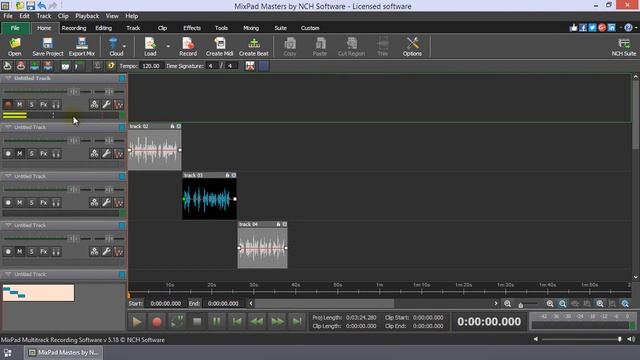
Task: Click the Open project icon
Action: click(15, 46)
